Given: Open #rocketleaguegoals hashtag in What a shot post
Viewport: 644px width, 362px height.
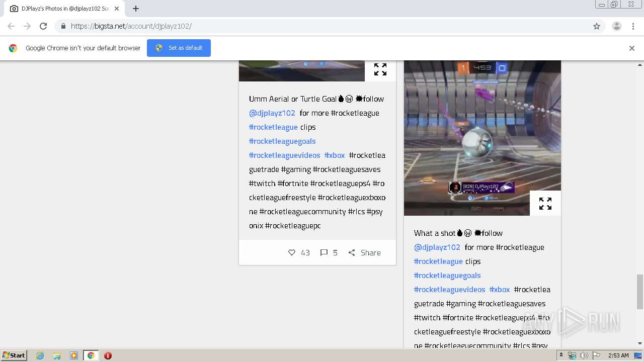Looking at the screenshot, I should 447,275.
